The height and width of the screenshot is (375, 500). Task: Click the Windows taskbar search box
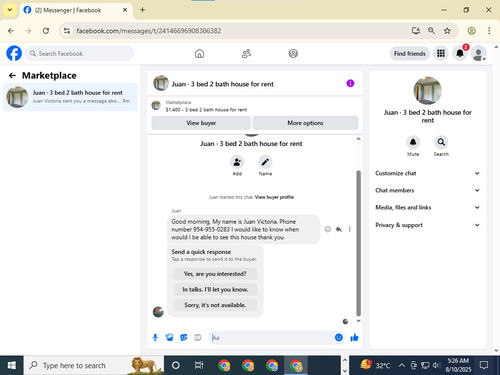coord(94,365)
